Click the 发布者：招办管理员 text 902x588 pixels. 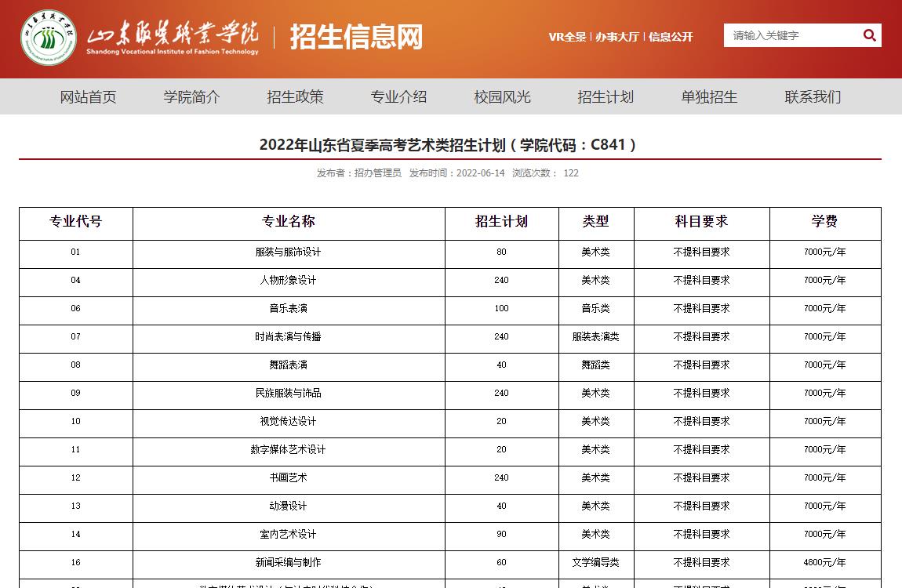359,173
